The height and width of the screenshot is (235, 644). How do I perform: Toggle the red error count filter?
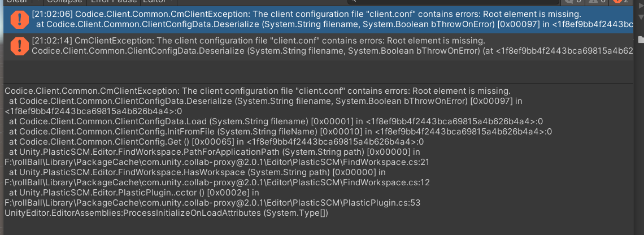[x=620, y=2]
